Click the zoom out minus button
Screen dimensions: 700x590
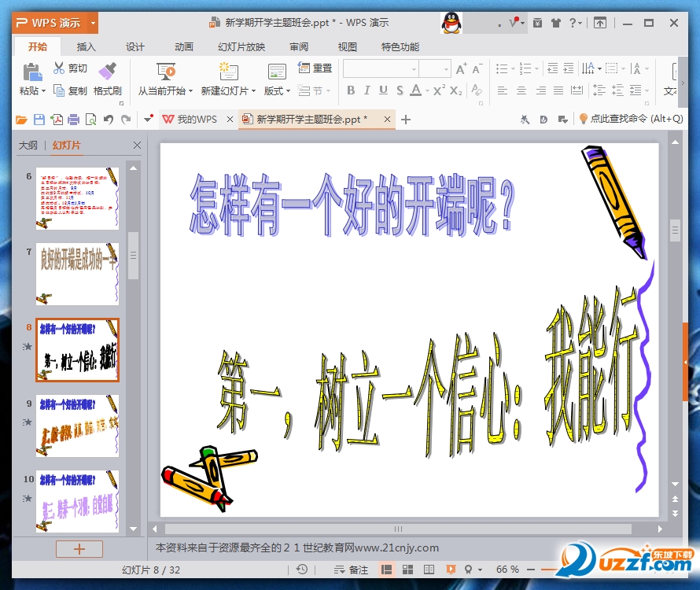point(531,570)
